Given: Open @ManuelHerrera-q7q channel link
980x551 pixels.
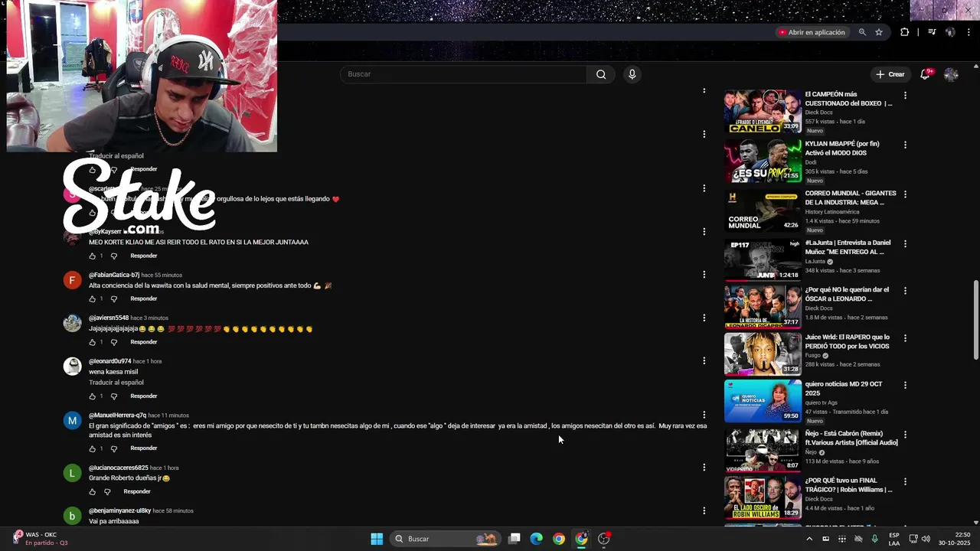Looking at the screenshot, I should tap(117, 415).
